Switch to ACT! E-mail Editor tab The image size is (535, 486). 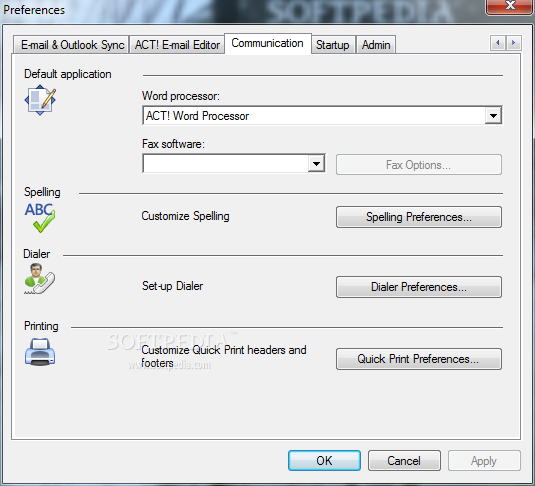pos(177,45)
